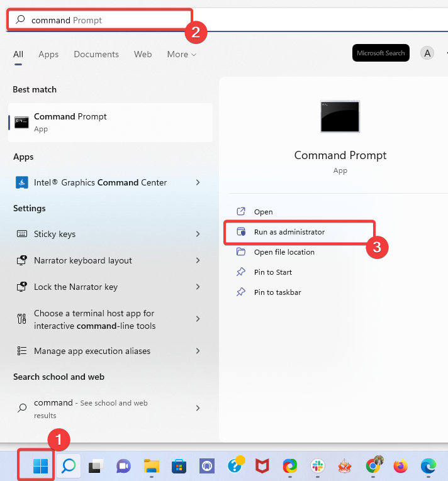The height and width of the screenshot is (481, 448).
Task: Expand the terminal host app chevron
Action: click(x=198, y=319)
